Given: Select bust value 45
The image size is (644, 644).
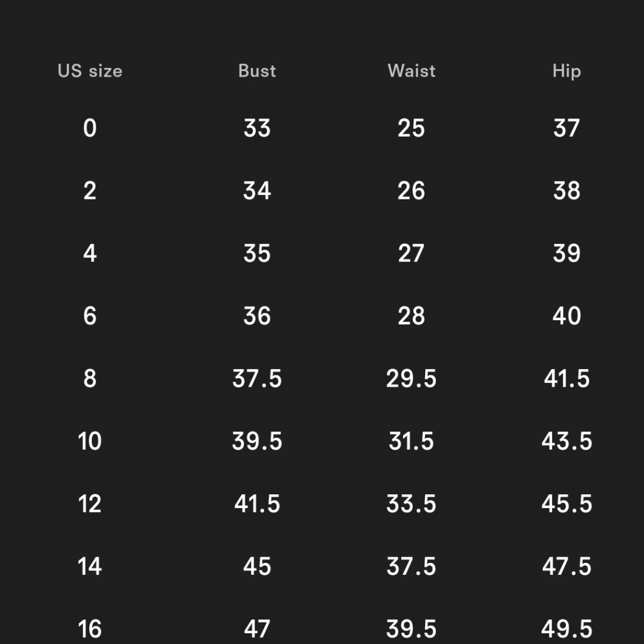Looking at the screenshot, I should (257, 567).
